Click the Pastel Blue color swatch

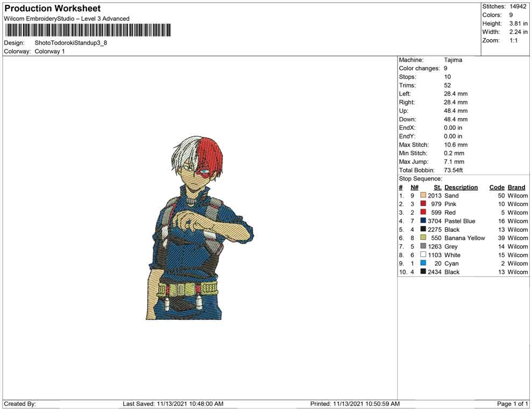click(x=423, y=221)
